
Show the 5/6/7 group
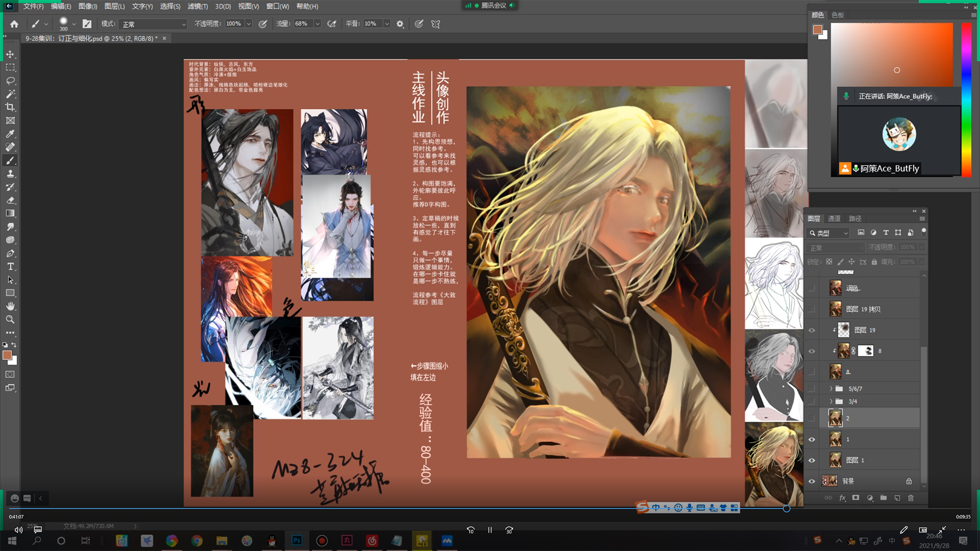click(x=812, y=389)
